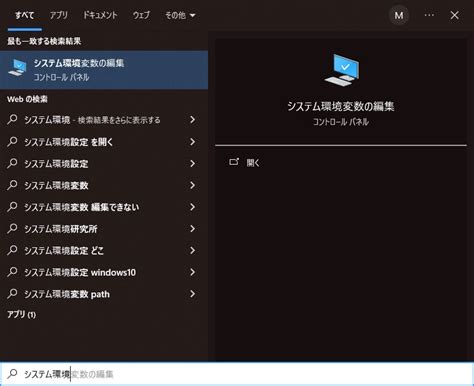This screenshot has width=474, height=386.
Task: Switch to the ウェブ tab
Action: [141, 15]
